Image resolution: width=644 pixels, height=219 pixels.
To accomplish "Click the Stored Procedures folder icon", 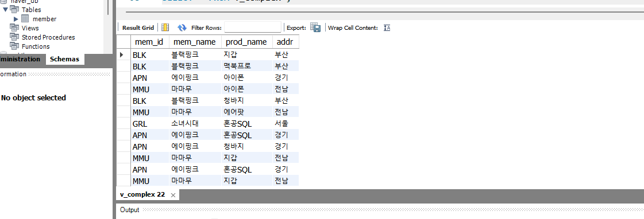I will point(15,37).
